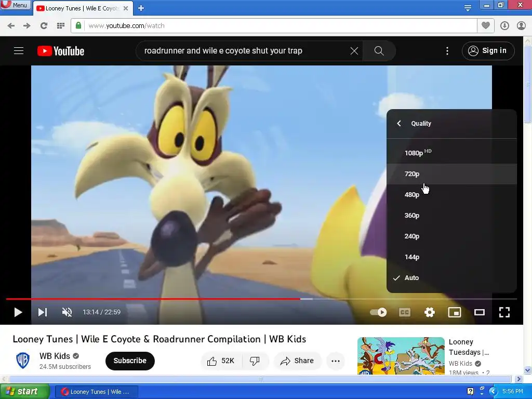The height and width of the screenshot is (399, 532).
Task: Open Windows start menu
Action: point(24,392)
